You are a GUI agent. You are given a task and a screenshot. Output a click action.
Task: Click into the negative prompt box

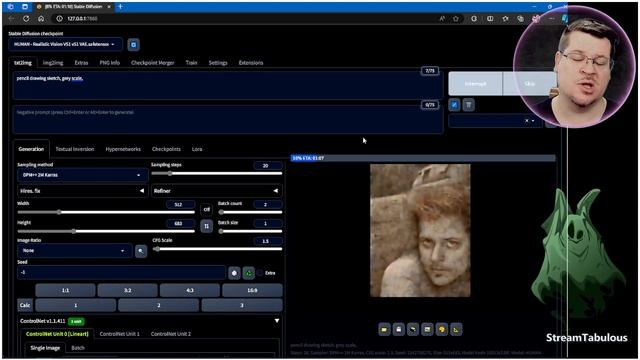click(x=228, y=120)
